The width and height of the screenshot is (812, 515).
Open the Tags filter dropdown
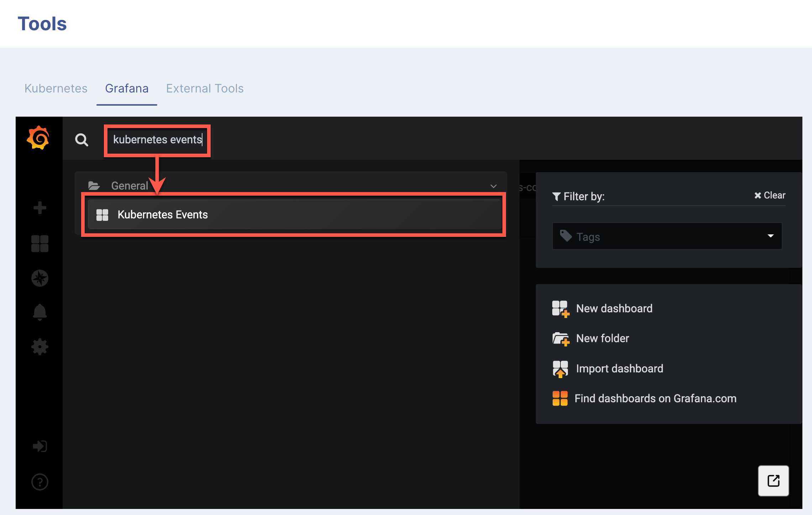pos(667,236)
